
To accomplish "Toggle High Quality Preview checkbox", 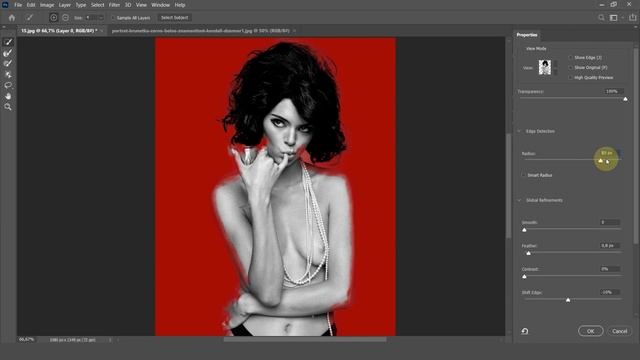I will click(571, 78).
